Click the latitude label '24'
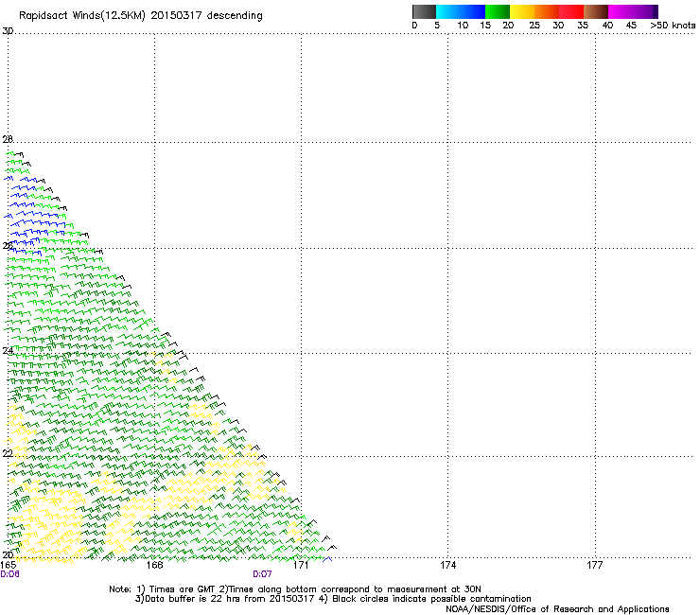The height and width of the screenshot is (615, 700). coord(8,351)
